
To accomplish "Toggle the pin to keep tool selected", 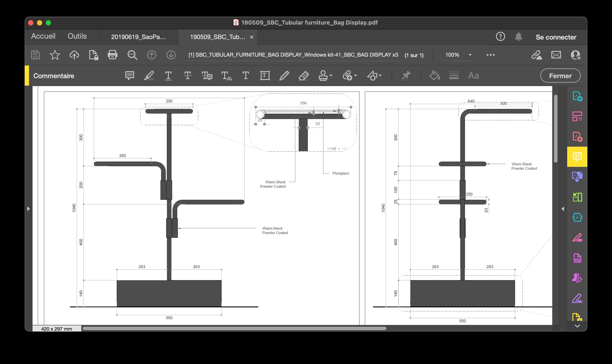I will (x=406, y=75).
